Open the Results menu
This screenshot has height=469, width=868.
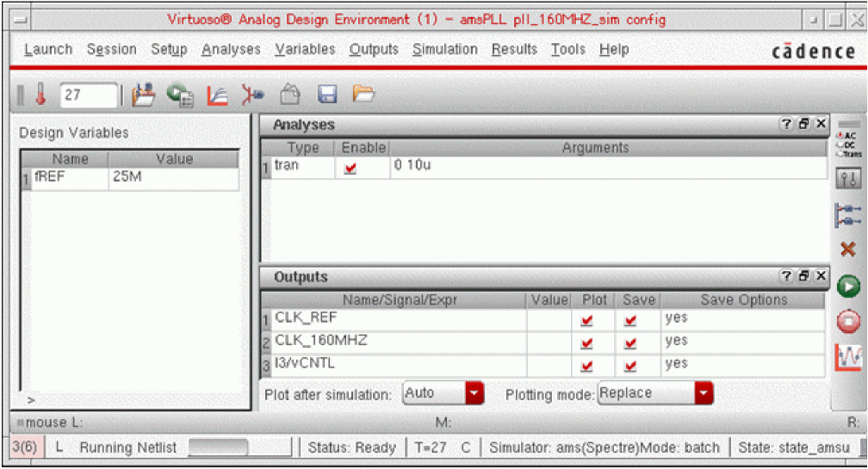click(x=514, y=49)
